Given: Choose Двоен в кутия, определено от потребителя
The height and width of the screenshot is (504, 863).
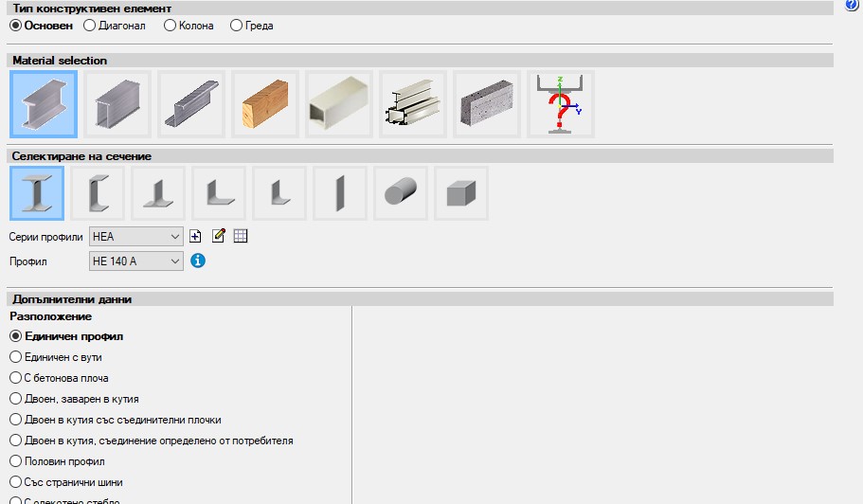Looking at the screenshot, I should click(152, 441).
